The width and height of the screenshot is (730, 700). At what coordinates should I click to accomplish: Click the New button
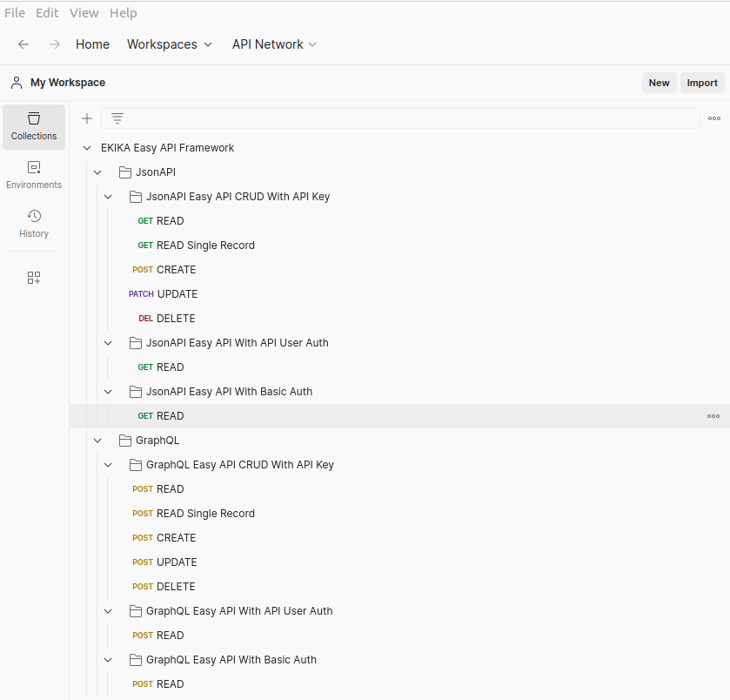(x=659, y=83)
